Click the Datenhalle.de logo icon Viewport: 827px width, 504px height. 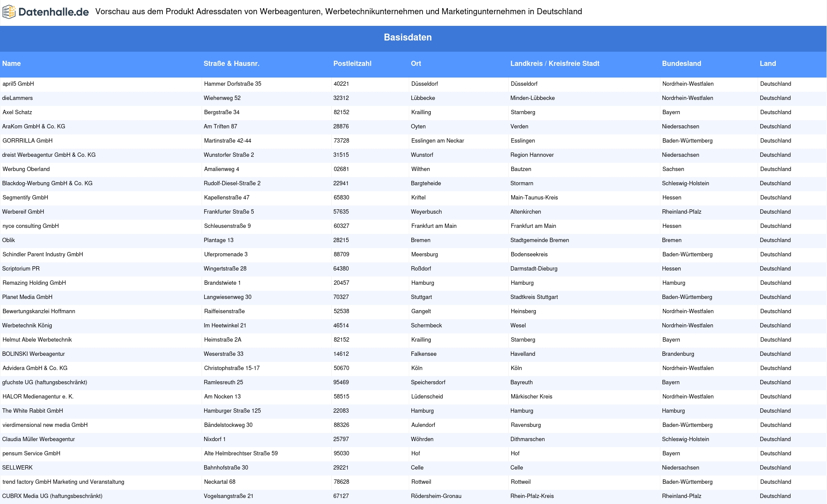click(x=9, y=12)
